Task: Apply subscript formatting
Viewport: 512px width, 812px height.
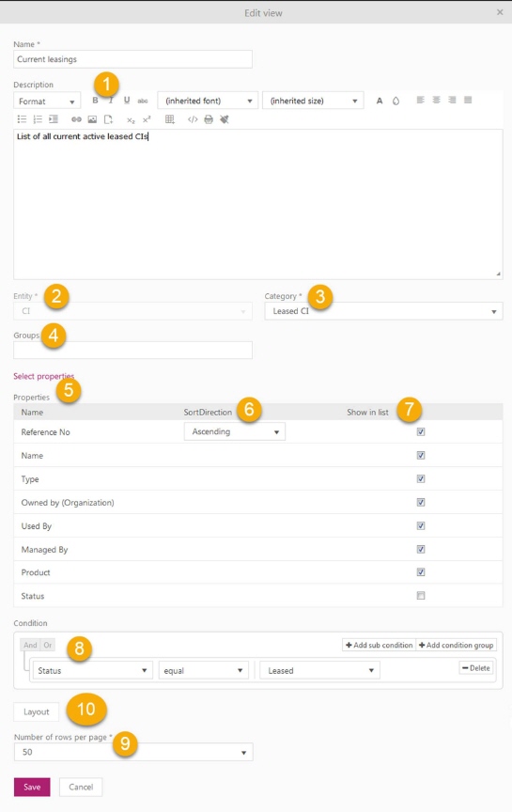Action: point(131,120)
